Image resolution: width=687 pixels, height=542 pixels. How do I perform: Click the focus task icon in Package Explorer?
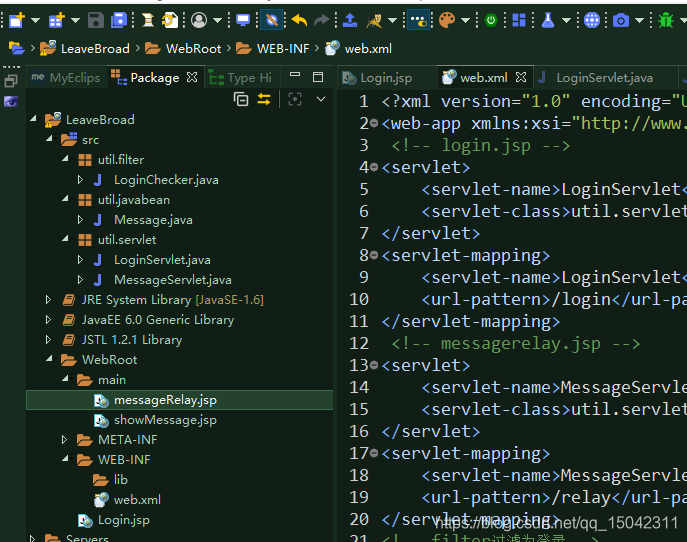pos(295,99)
